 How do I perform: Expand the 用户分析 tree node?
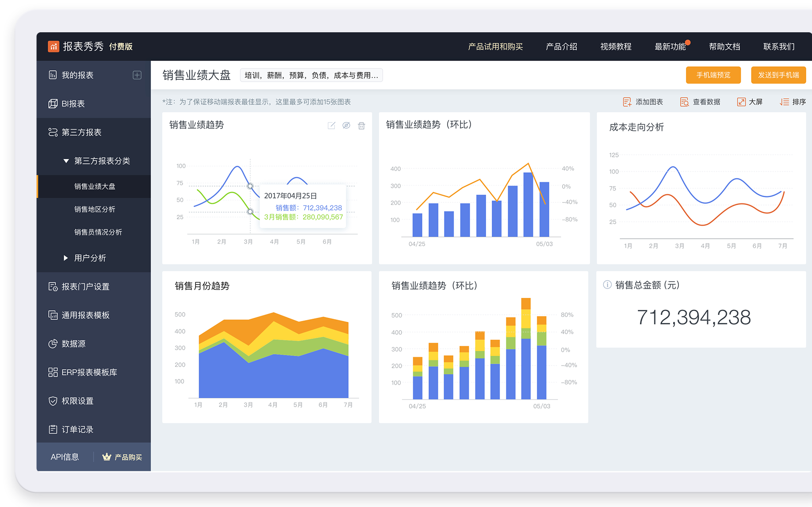66,258
